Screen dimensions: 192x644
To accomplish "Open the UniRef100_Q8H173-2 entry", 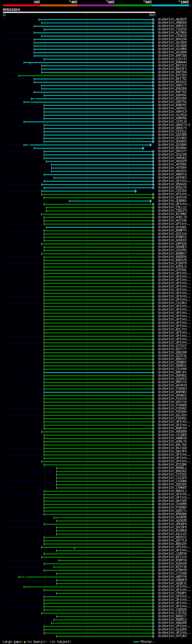I will click(x=174, y=125).
